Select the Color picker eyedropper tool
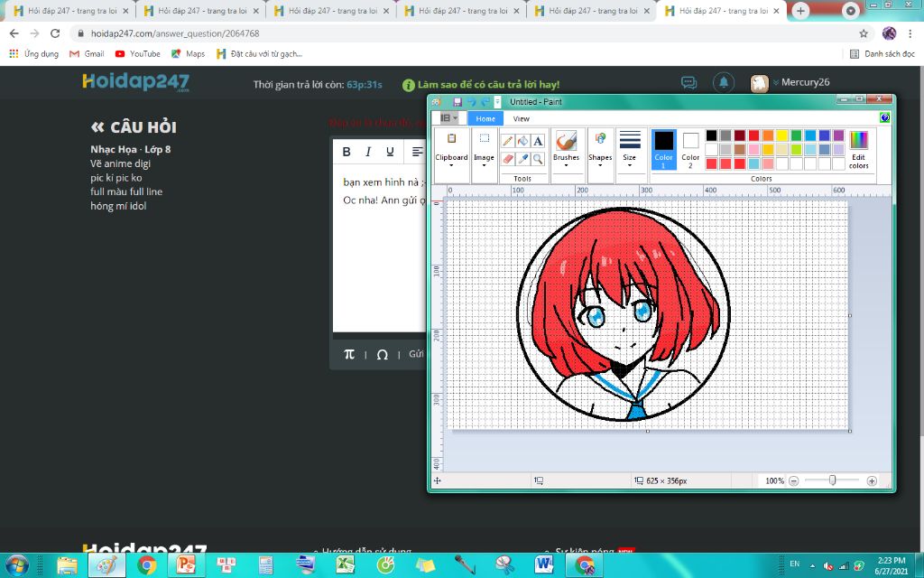Image resolution: width=924 pixels, height=578 pixels. pos(522,159)
